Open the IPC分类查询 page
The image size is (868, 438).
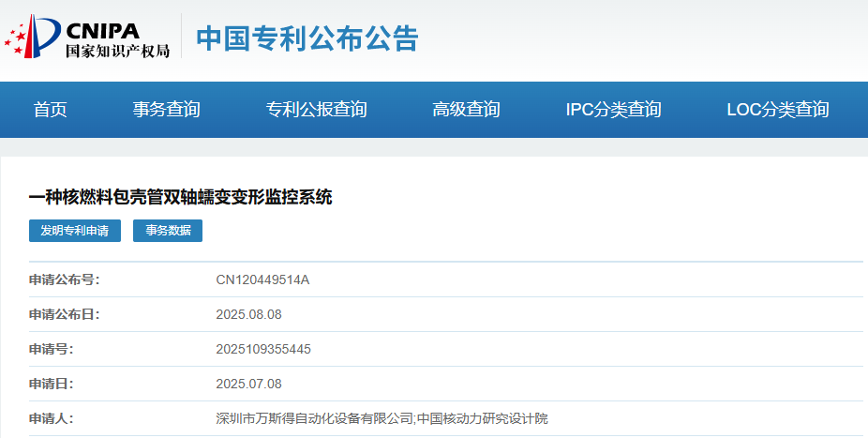click(x=613, y=110)
